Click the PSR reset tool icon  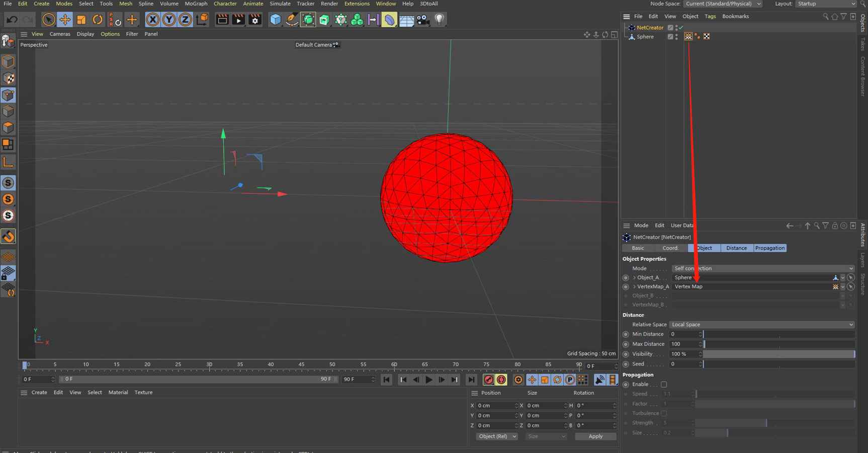click(x=115, y=20)
